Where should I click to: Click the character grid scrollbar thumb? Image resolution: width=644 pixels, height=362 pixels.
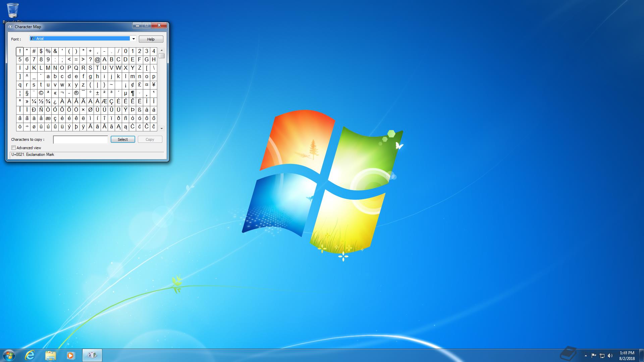(x=162, y=56)
